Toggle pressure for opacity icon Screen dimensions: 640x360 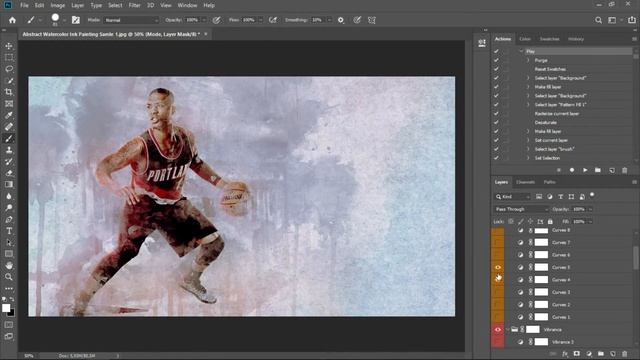click(x=217, y=20)
